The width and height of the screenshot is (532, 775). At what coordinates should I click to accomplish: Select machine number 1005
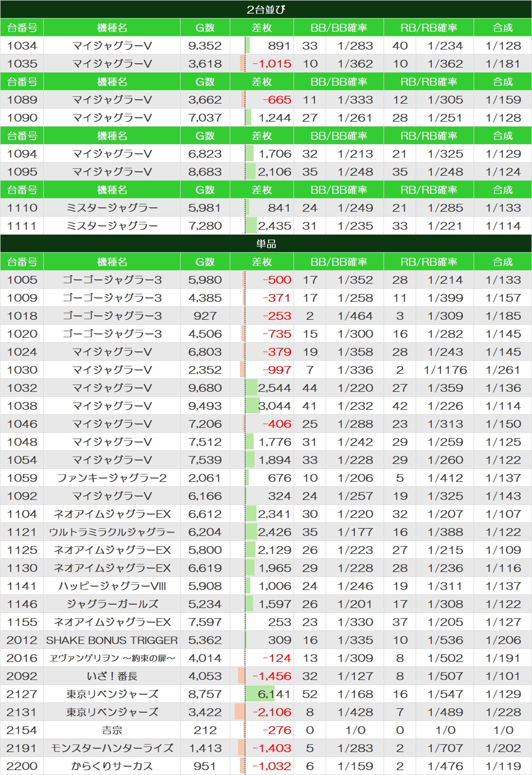click(x=22, y=280)
